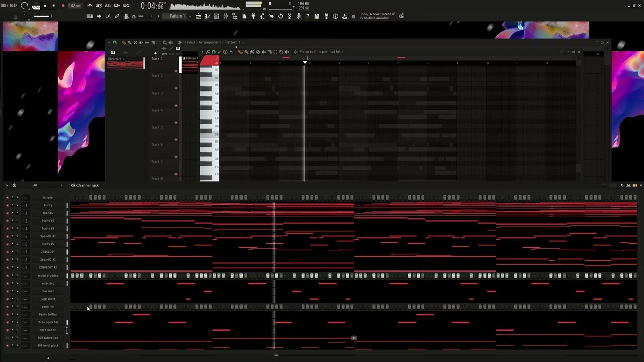Select the Zoom tool in Piano roll
The height and width of the screenshot is (362, 644).
[x=281, y=52]
